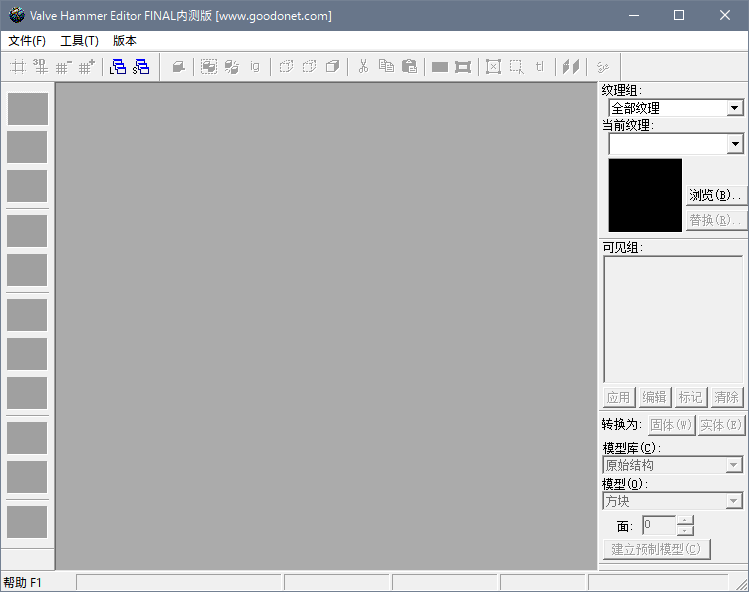Click the Show all groups cube icon
The image size is (749, 592).
click(332, 66)
